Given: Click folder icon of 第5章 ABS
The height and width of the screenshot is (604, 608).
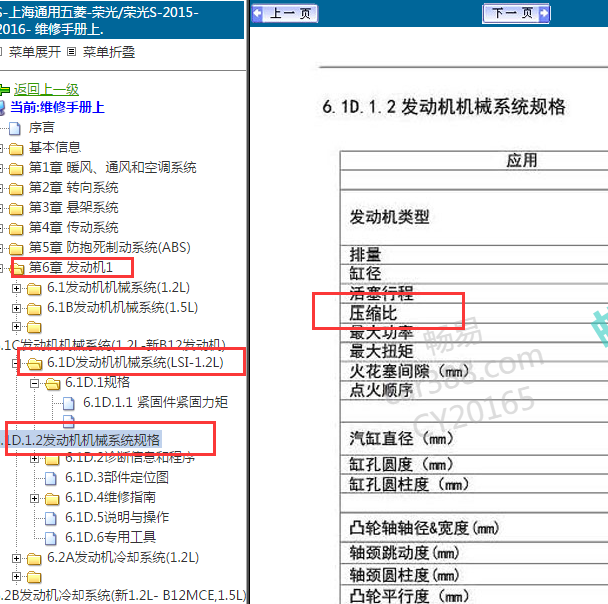Looking at the screenshot, I should pos(16,249).
